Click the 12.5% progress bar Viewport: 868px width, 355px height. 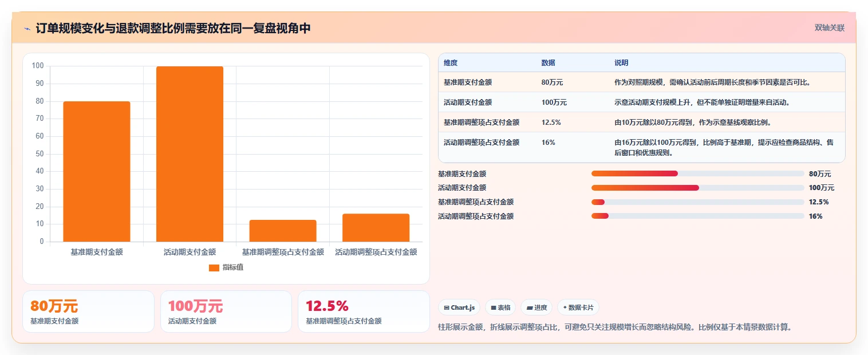pos(698,202)
